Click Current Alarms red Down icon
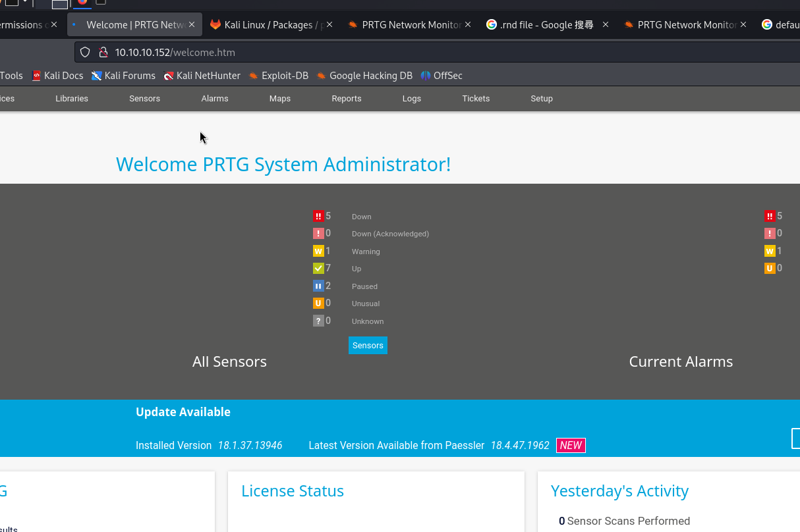 click(769, 216)
